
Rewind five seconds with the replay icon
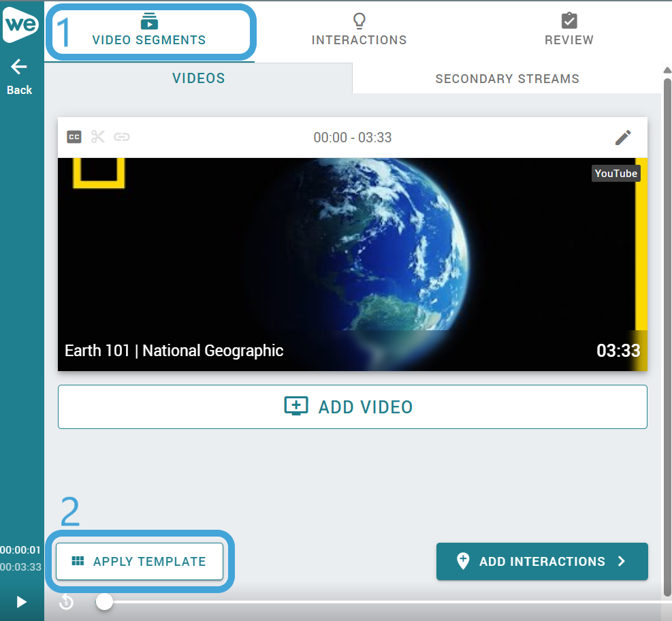click(67, 602)
